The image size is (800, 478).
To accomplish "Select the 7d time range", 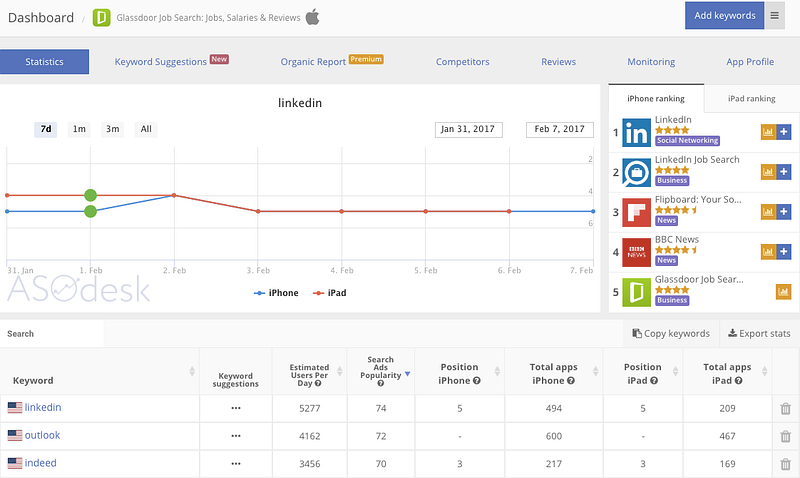I will click(45, 129).
